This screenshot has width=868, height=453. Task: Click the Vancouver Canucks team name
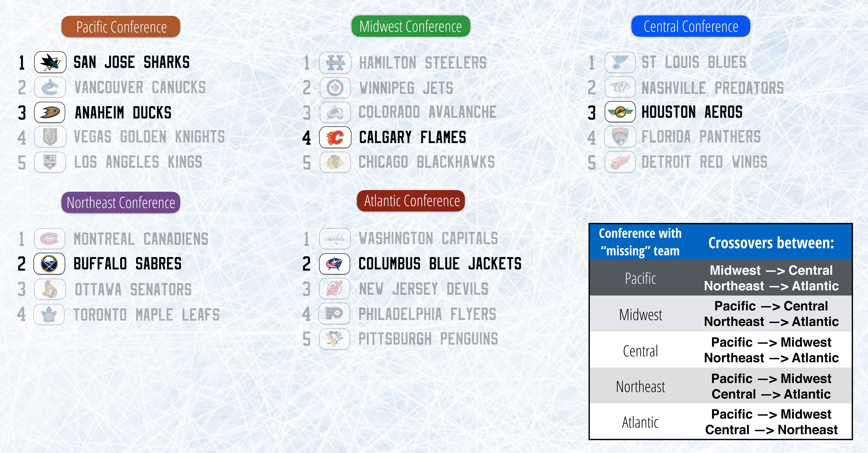[x=140, y=88]
